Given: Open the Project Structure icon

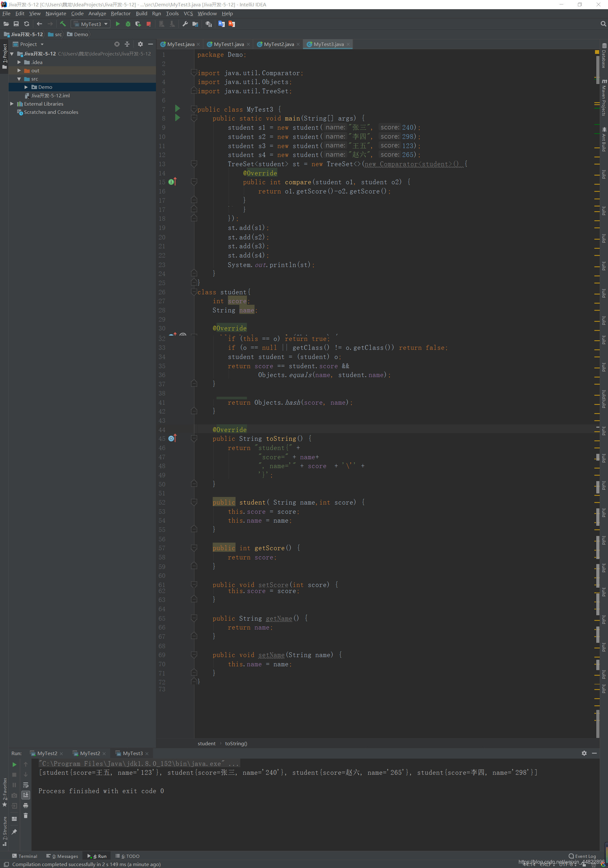Looking at the screenshot, I should tap(195, 24).
